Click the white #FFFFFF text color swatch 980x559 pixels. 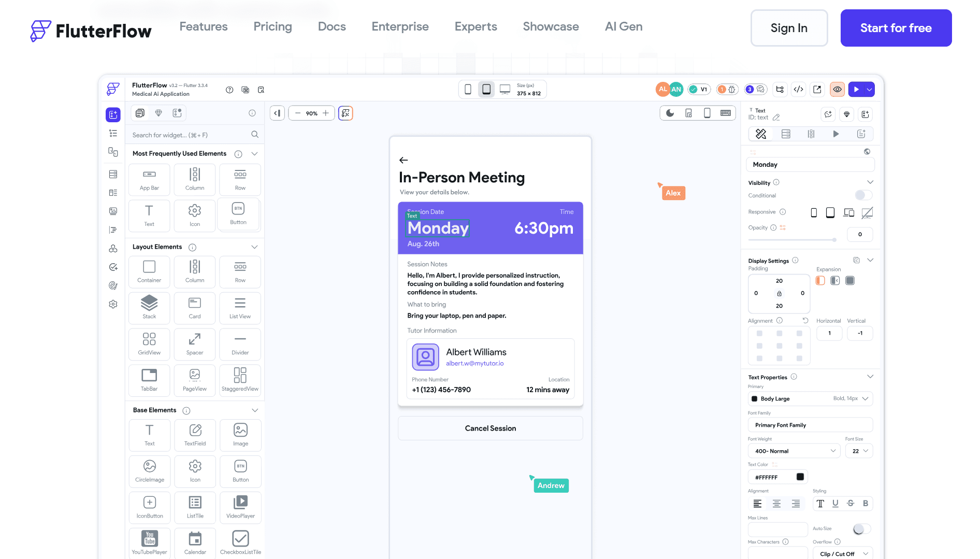click(799, 477)
